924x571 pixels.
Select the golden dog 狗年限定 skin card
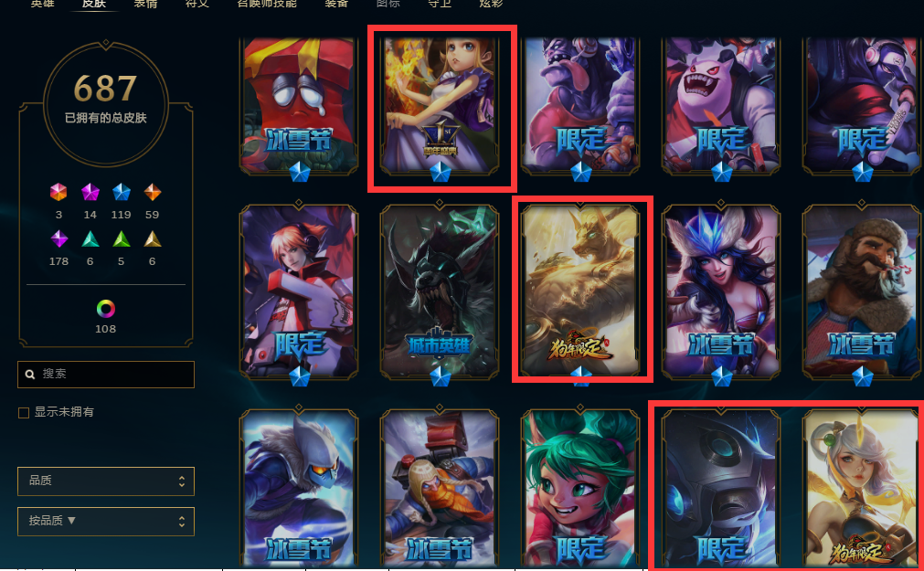(x=580, y=290)
